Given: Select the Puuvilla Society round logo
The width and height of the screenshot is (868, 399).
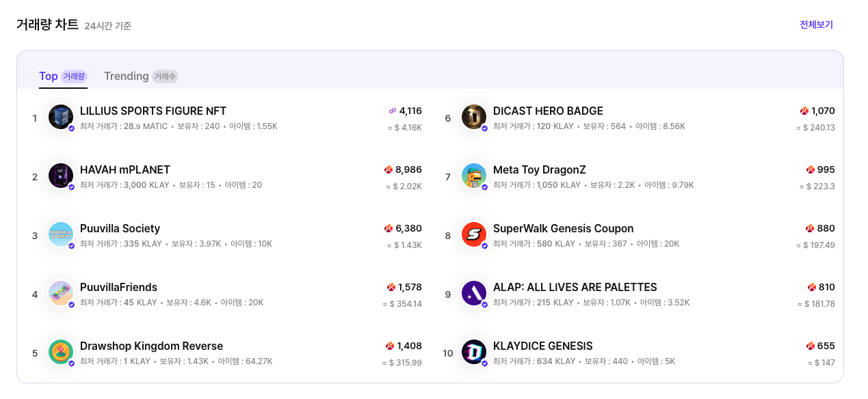Looking at the screenshot, I should [61, 234].
